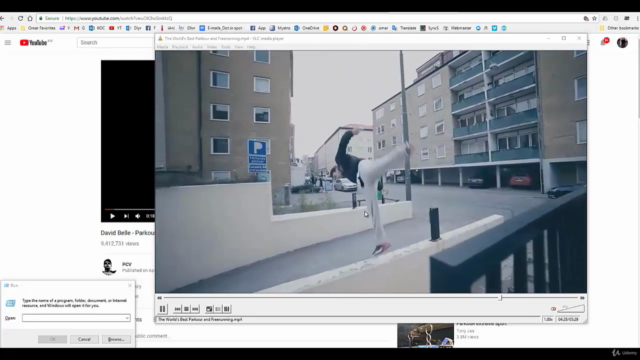Open YouTube account avatar
The width and height of the screenshot is (640, 360).
tap(622, 42)
